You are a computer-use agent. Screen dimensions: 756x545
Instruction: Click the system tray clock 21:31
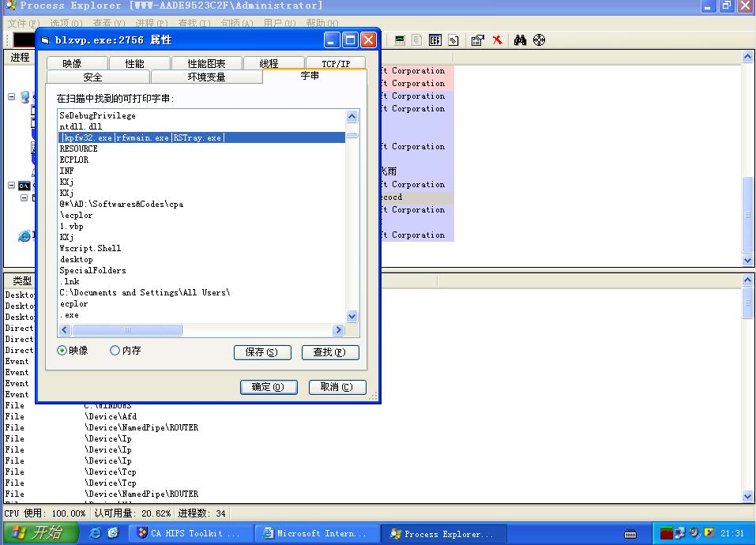click(x=732, y=533)
